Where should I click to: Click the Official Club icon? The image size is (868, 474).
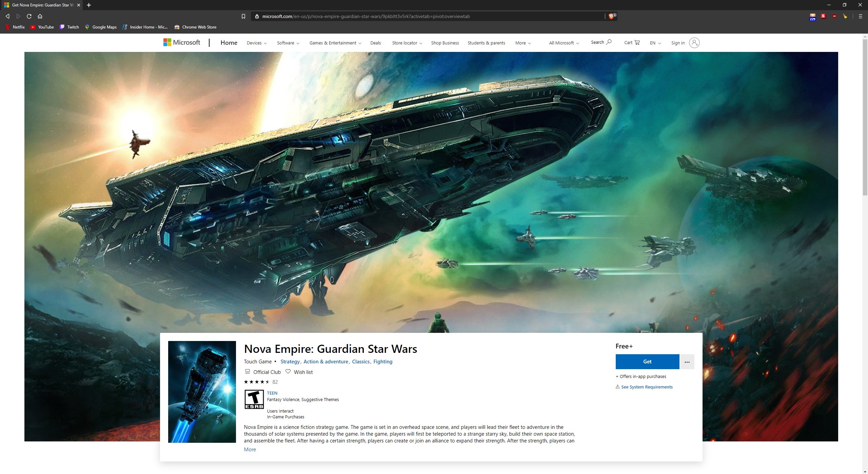tap(248, 372)
